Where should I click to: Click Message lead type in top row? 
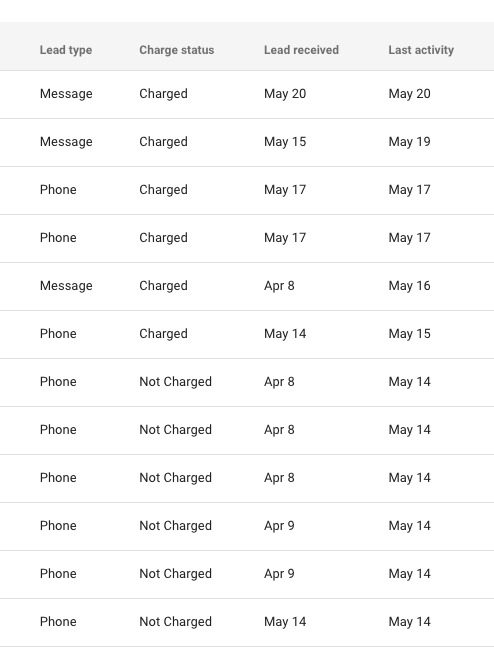click(66, 94)
